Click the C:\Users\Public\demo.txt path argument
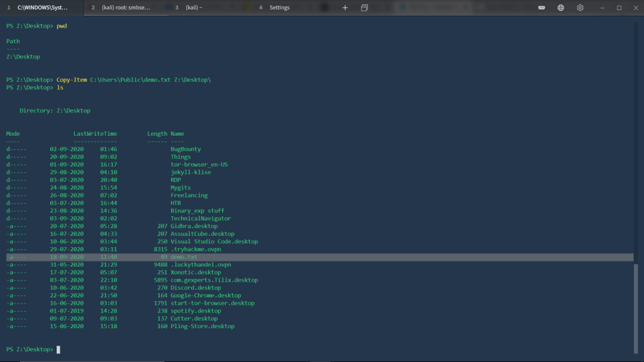The width and height of the screenshot is (644, 362). [130, 80]
